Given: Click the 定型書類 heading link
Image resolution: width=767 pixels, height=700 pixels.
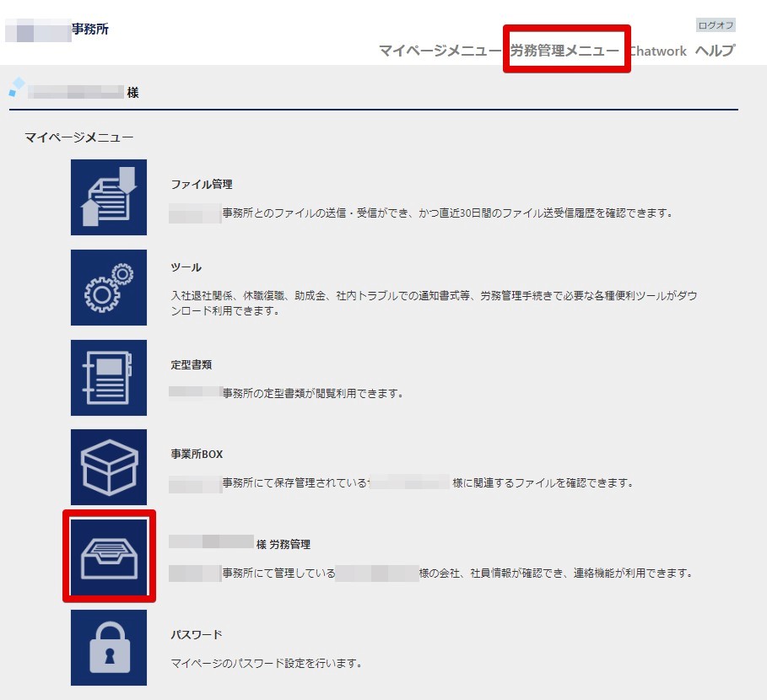Looking at the screenshot, I should (x=192, y=364).
